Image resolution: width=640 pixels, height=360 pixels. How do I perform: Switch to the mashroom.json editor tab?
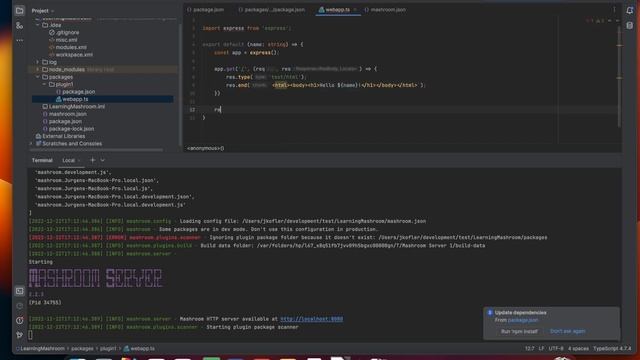tap(385, 10)
